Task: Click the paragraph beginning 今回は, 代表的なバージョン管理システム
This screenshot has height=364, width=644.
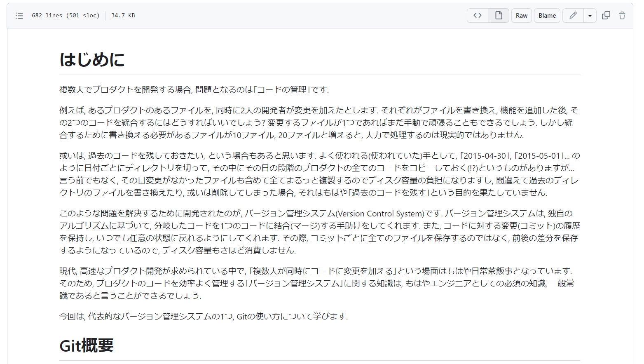Action: click(x=204, y=316)
